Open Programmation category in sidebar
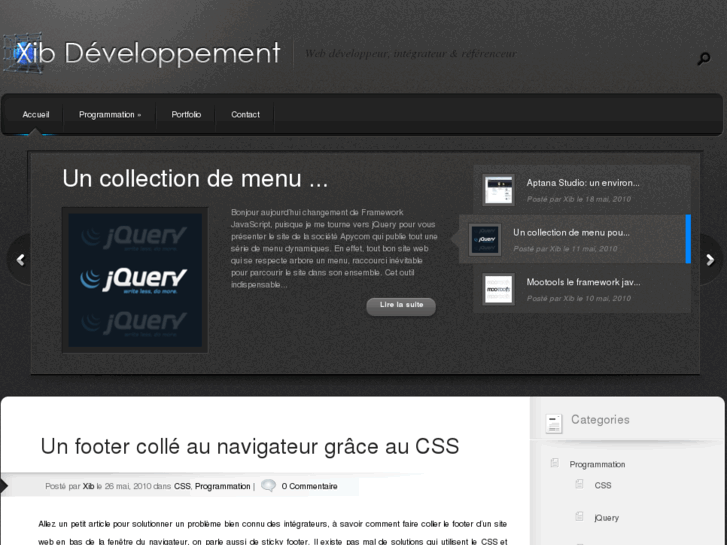 (x=597, y=464)
